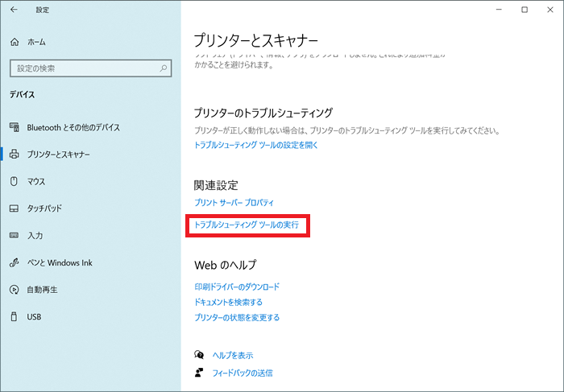Run トラブルシューティング ツールの実行 link
Screen dimensions: 564x392
coord(247,226)
